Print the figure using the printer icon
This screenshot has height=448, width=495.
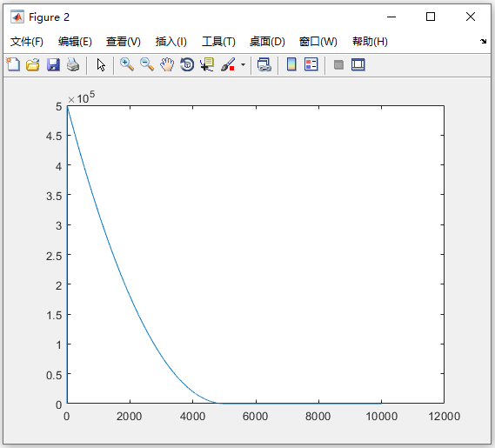[x=73, y=64]
